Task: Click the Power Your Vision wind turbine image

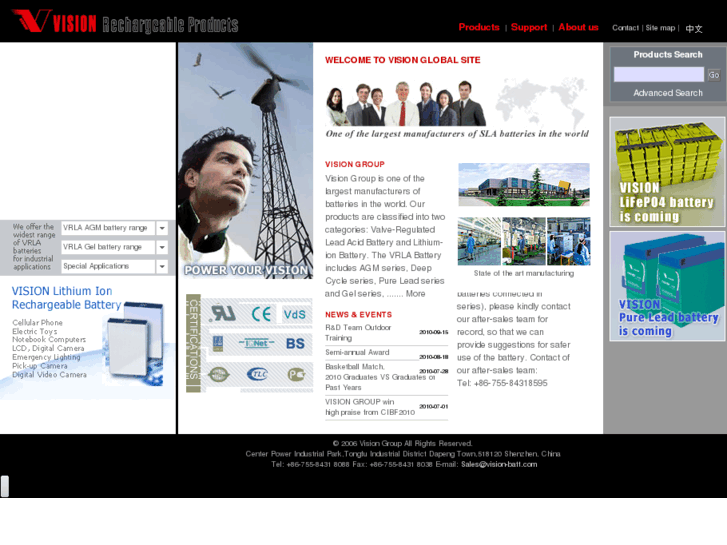Action: click(245, 161)
